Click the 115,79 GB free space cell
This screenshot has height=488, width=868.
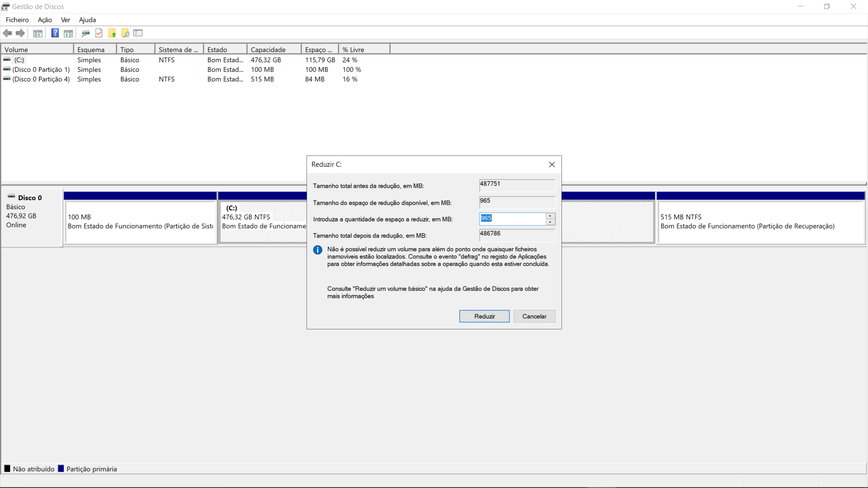pos(320,60)
